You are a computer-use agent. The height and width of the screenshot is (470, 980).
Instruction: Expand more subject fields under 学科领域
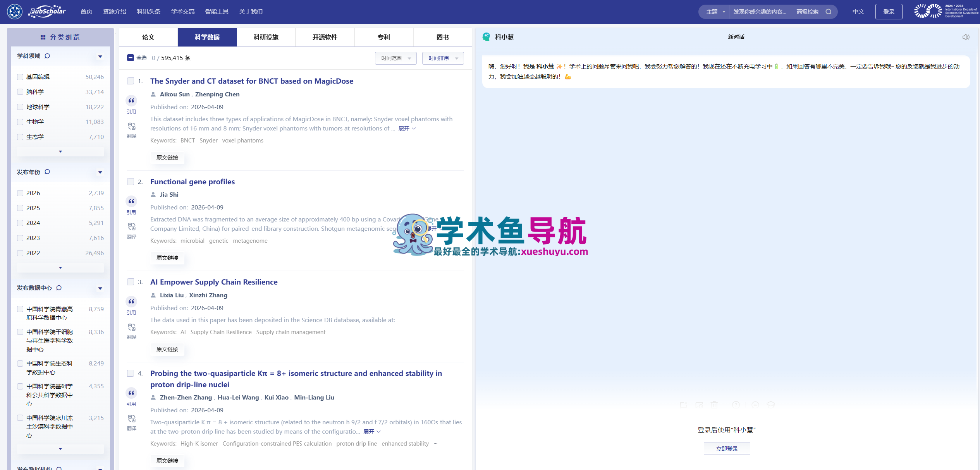(x=60, y=152)
